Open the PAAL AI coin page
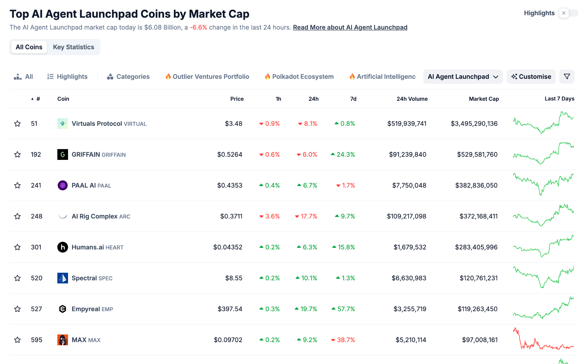The height and width of the screenshot is (364, 588). click(91, 185)
